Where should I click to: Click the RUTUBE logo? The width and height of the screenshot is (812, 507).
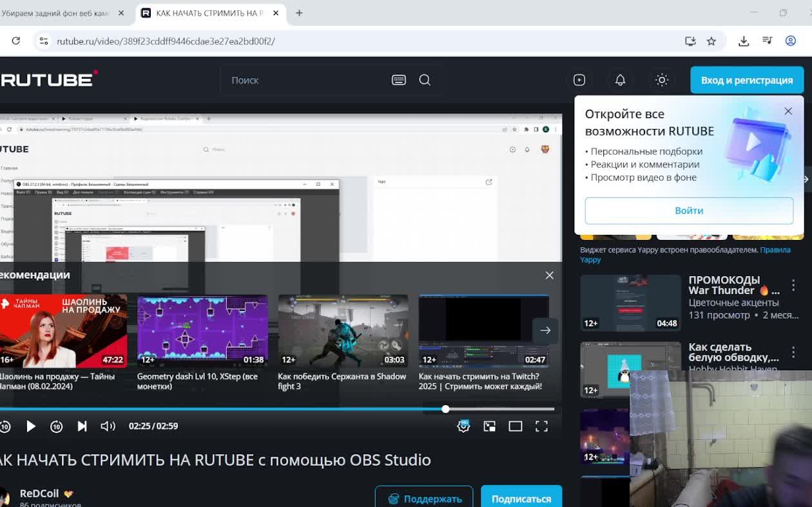click(x=48, y=79)
